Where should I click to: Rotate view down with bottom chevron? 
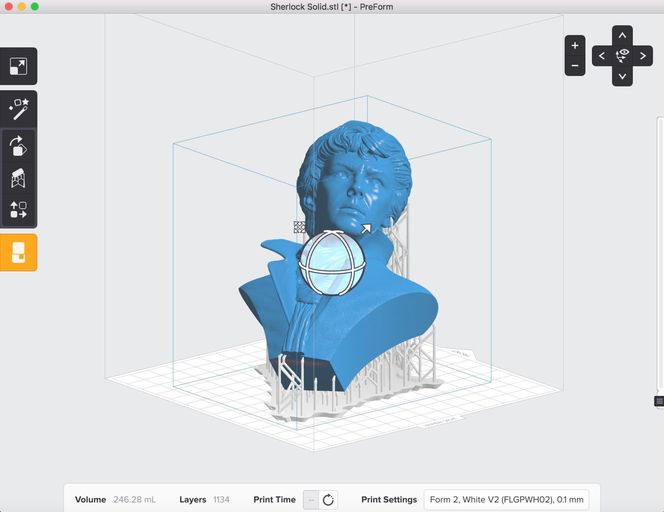[622, 76]
